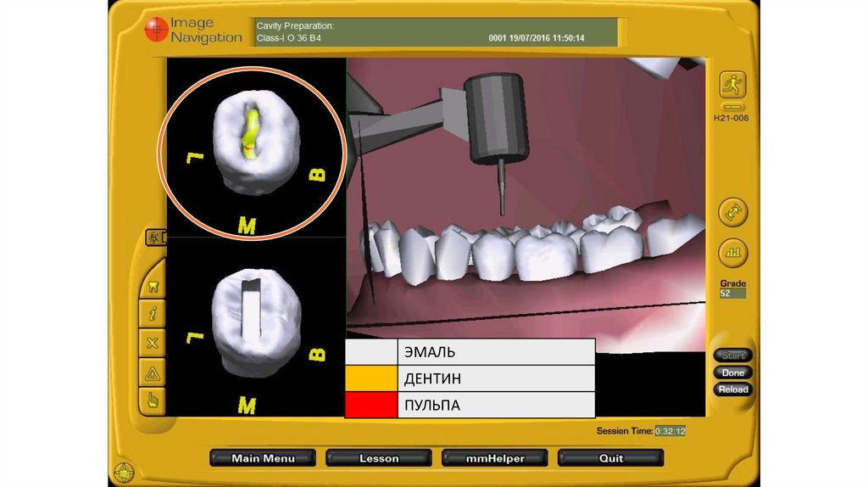Open the warning triangle sidebar icon

[x=153, y=374]
